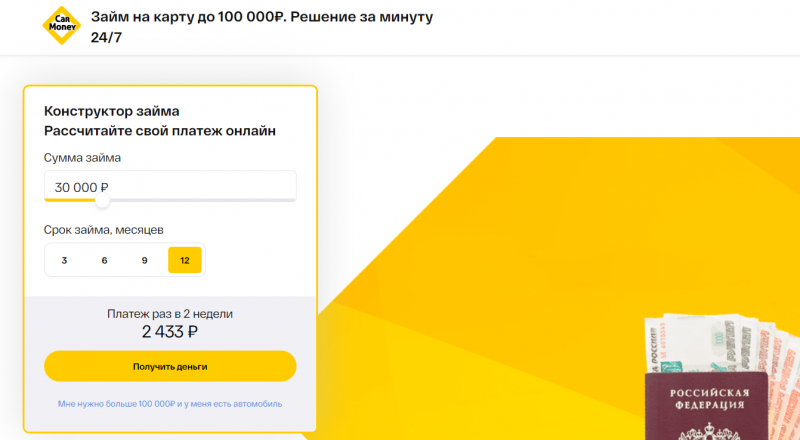This screenshot has width=800, height=440.
Task: Click the loan amount slider handle
Action: coord(102,200)
